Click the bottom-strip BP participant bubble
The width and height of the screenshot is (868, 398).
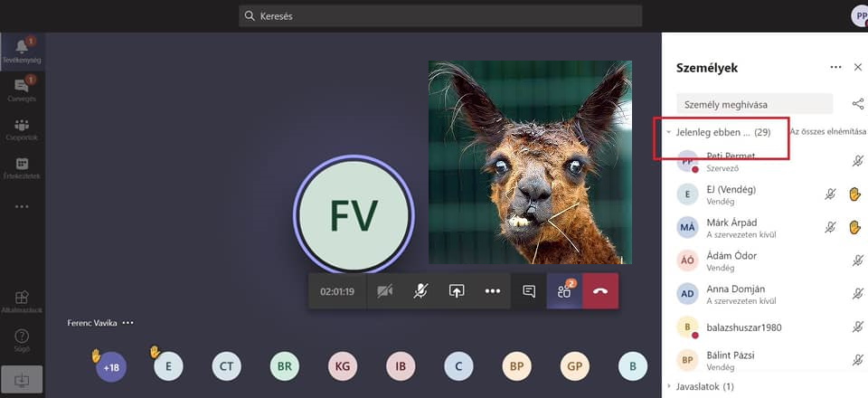click(x=517, y=366)
